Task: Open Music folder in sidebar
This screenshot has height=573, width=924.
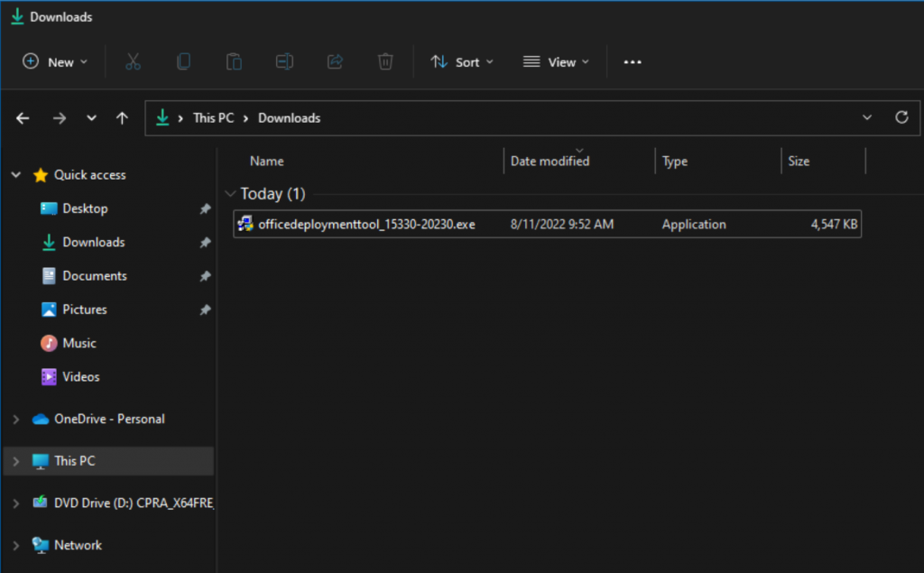Action: click(79, 343)
